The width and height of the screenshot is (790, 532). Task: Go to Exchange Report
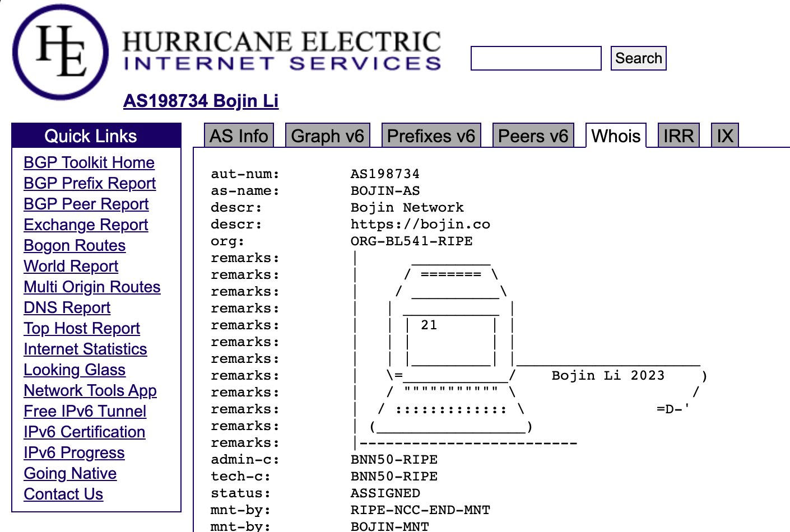point(86,225)
